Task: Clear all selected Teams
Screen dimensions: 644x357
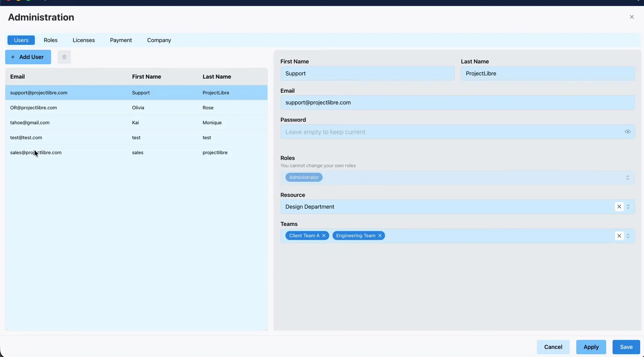Action: click(x=619, y=236)
